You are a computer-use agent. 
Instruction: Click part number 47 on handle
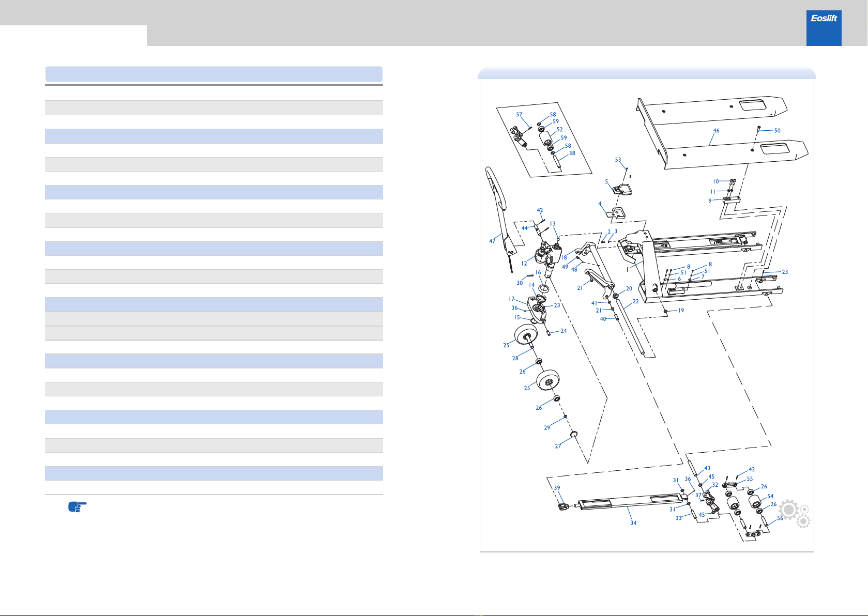click(x=492, y=241)
